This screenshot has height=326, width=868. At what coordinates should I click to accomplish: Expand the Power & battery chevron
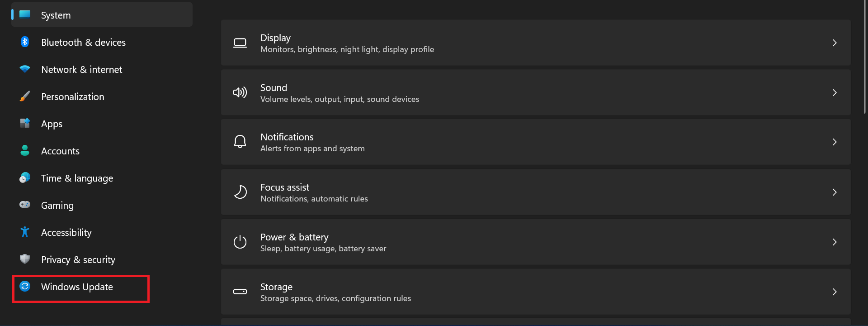point(835,242)
